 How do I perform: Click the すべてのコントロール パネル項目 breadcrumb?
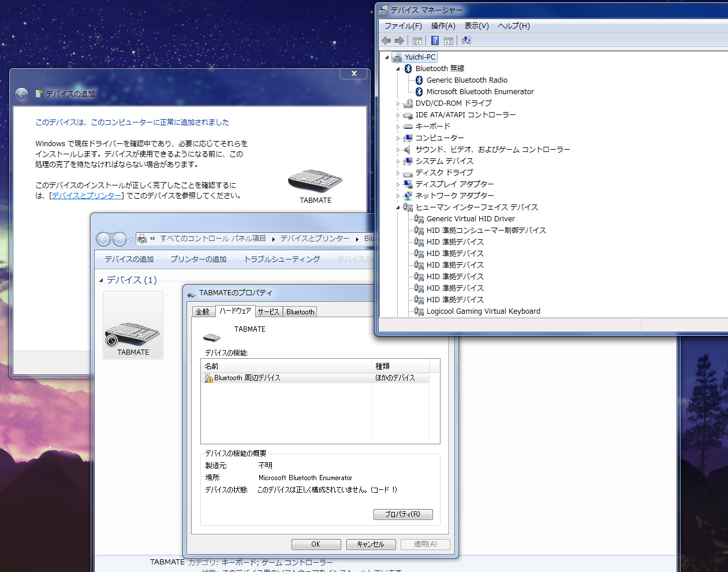click(213, 239)
